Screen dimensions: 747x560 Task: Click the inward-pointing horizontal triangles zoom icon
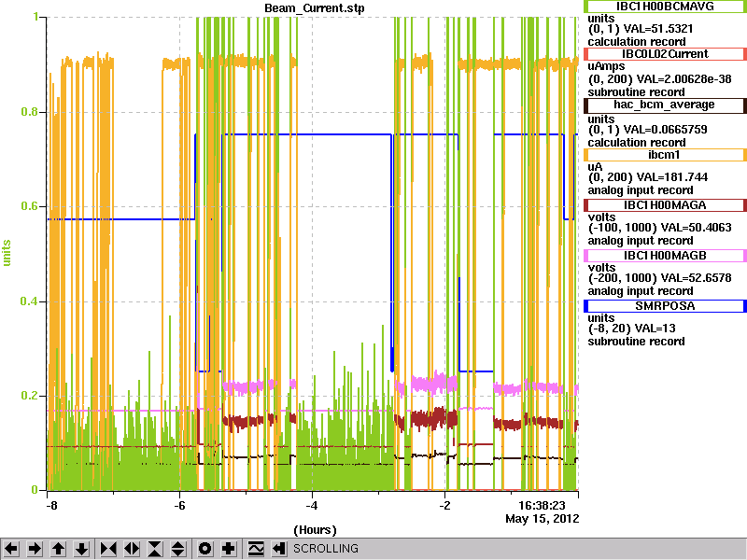[108, 549]
